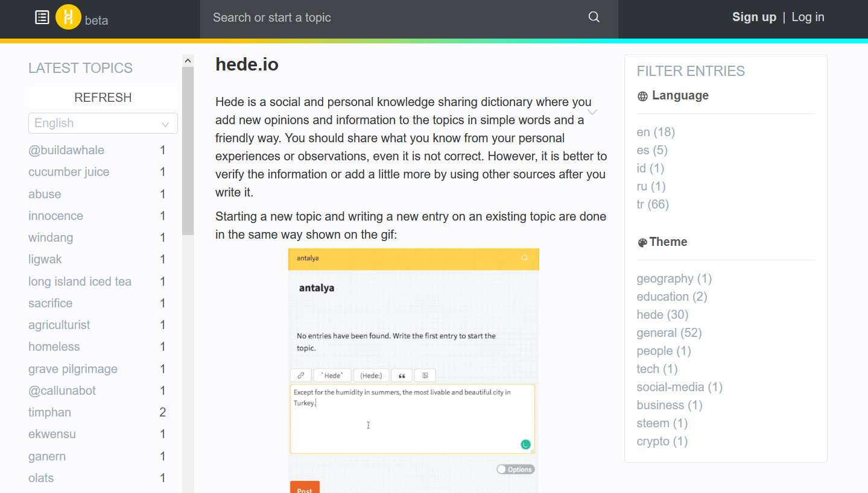Filter by steem (1) theme

point(662,423)
